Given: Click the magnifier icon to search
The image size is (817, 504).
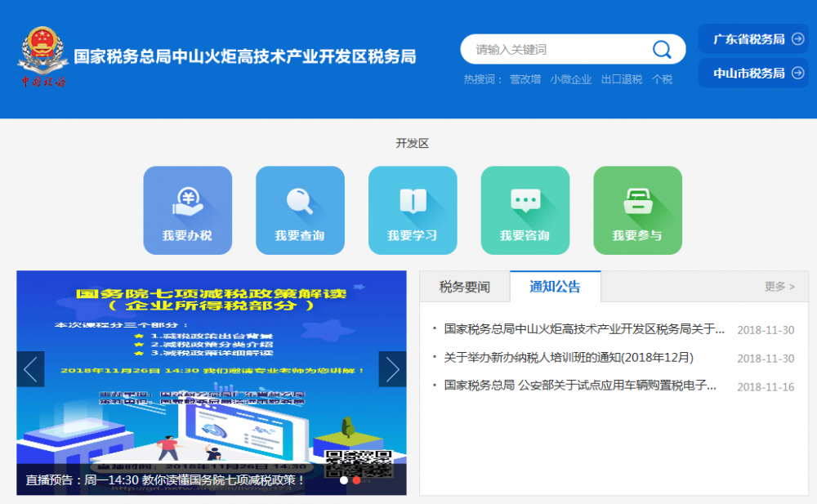Looking at the screenshot, I should (662, 49).
